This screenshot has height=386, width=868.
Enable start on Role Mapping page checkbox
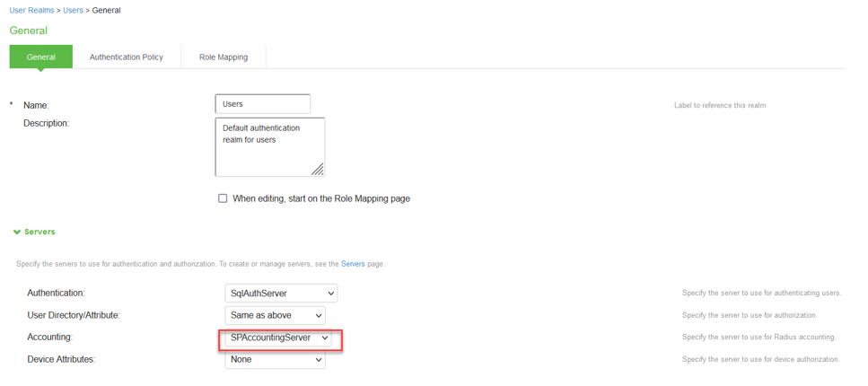coord(223,198)
